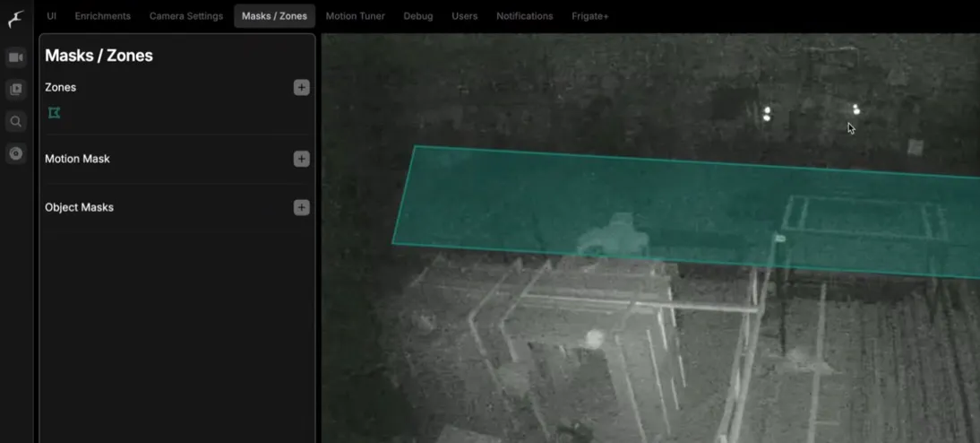Switch to the Users tab
980x443 pixels.
click(x=464, y=16)
